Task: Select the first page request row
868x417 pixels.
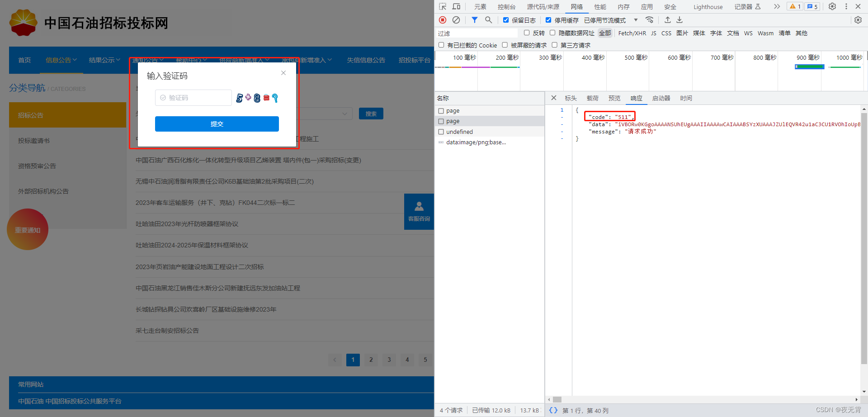Action: point(490,110)
